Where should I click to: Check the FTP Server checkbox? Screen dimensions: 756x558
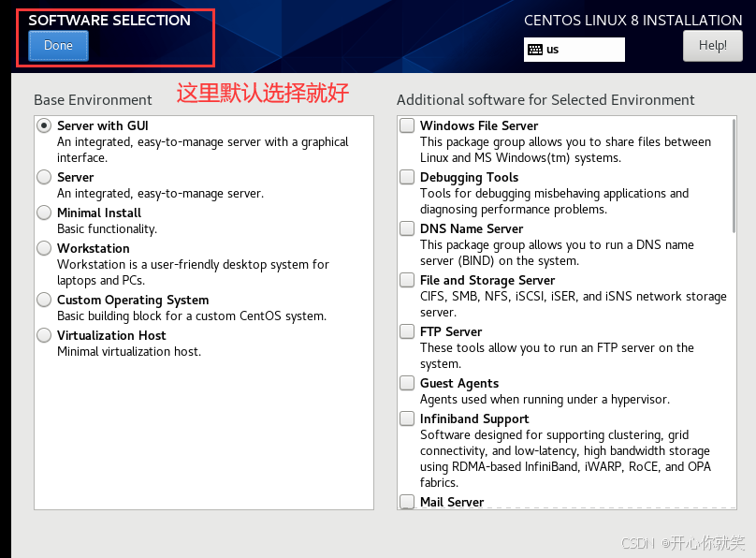click(407, 331)
